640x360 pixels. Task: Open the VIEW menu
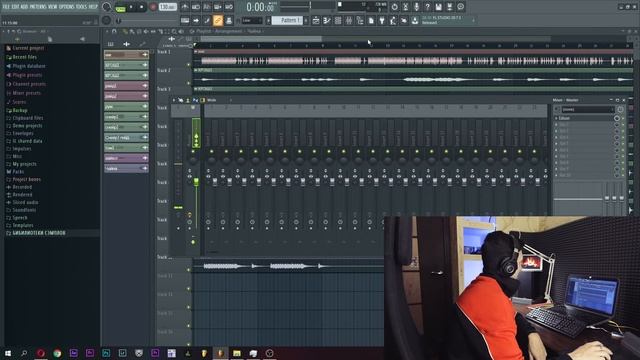[x=53, y=7]
